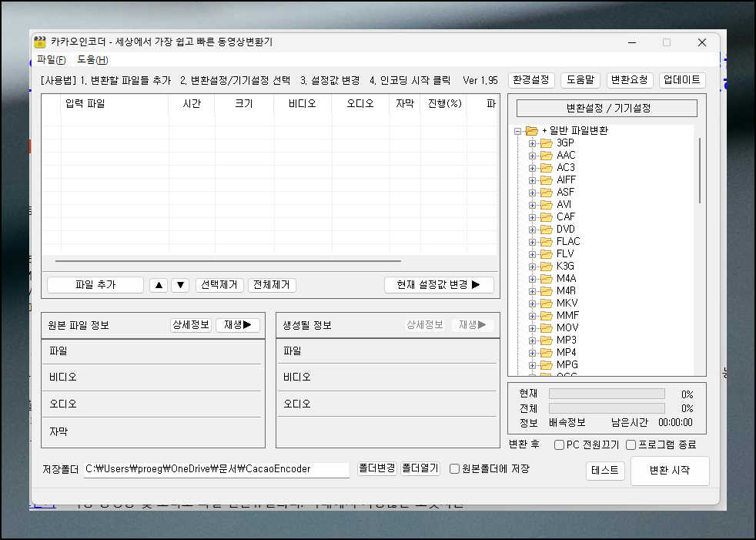Click the 저장폴더 path input field

[x=216, y=469]
